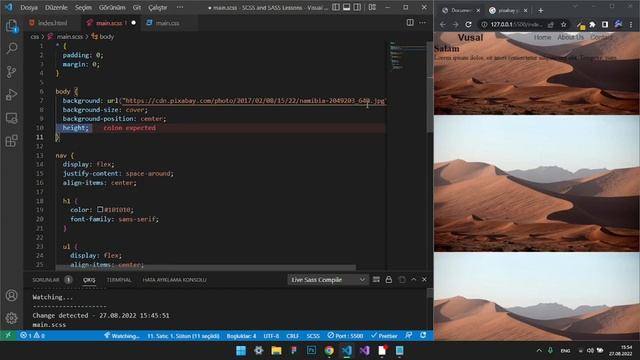Screen dimensions: 640x360
Task: Click the split editor right icon
Action: (x=410, y=22)
